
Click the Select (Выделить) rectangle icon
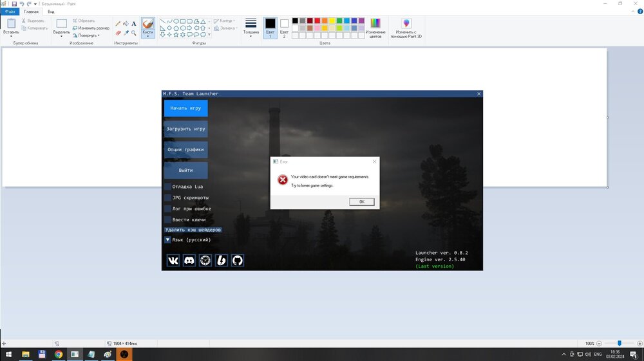tap(62, 24)
